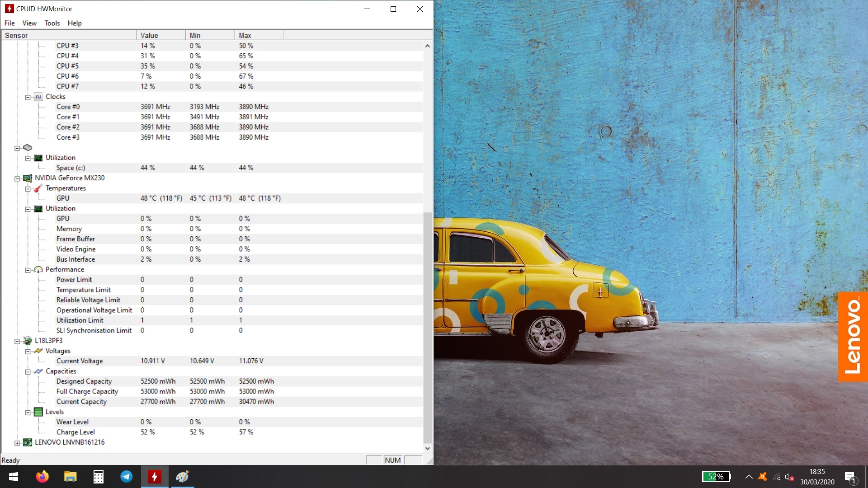868x488 pixels.
Task: Collapse the NVIDIA GeForce MX230 node
Action: (17, 178)
